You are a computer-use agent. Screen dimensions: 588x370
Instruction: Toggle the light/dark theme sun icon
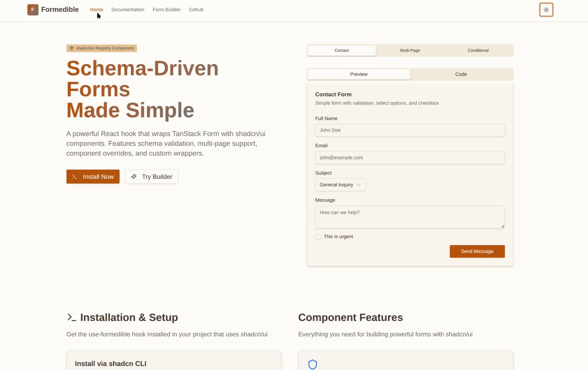tap(546, 10)
